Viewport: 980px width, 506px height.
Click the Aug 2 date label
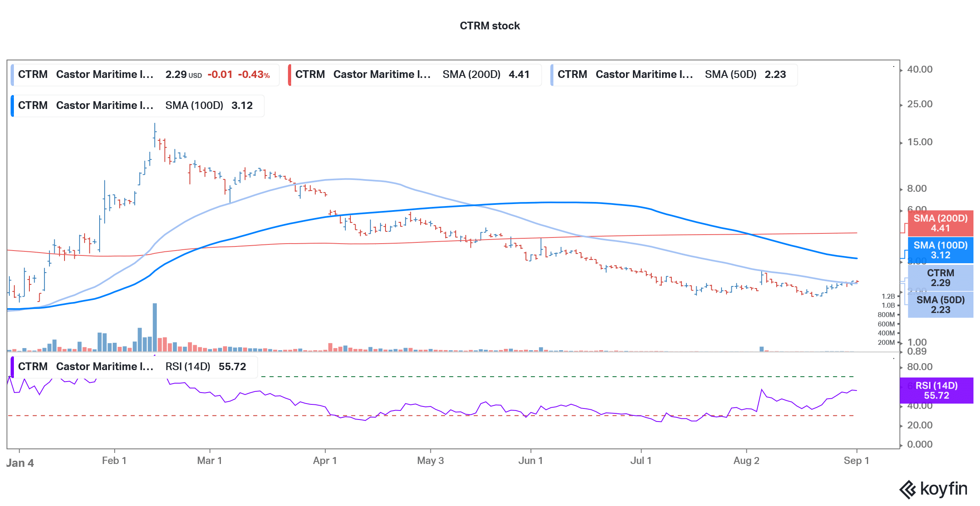(x=746, y=461)
